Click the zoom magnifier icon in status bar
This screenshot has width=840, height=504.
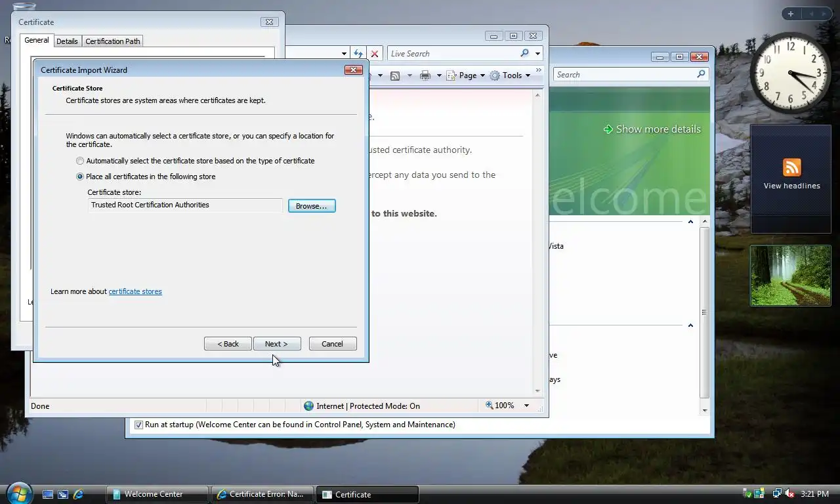pos(490,406)
